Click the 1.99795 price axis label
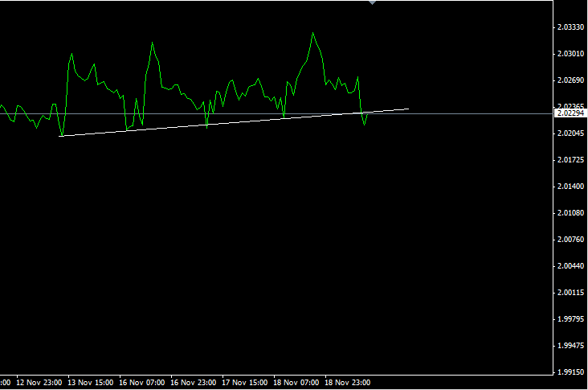The image size is (588, 390). click(x=571, y=319)
